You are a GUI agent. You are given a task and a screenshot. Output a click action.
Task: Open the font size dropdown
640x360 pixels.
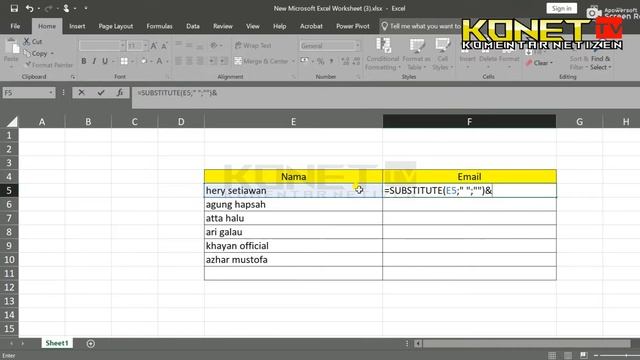click(x=145, y=45)
